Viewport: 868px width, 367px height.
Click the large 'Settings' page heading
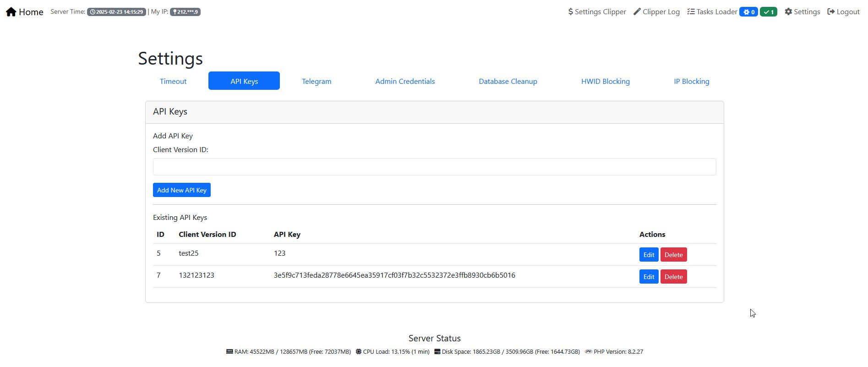tap(170, 59)
